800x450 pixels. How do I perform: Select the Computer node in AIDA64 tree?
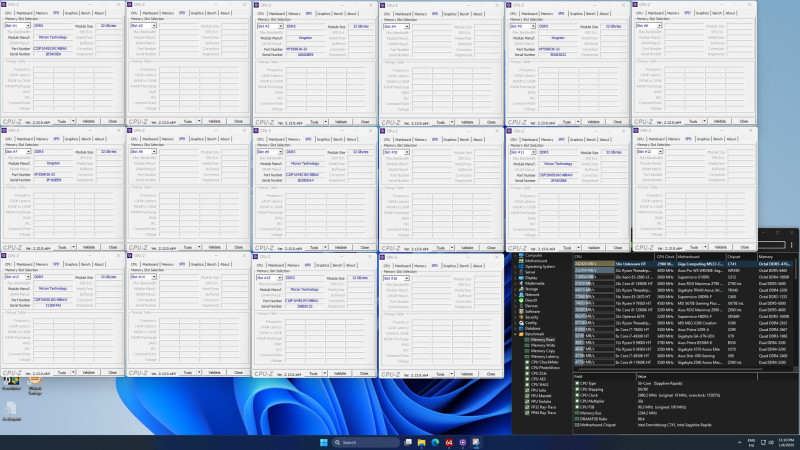[x=533, y=255]
